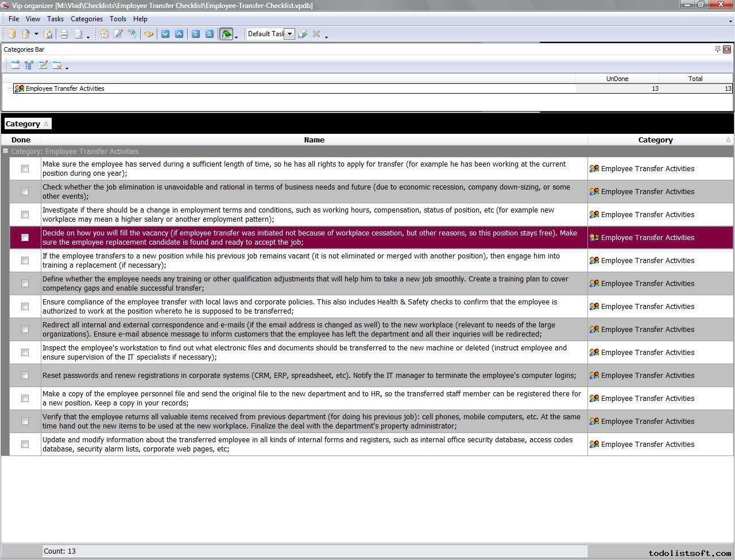The height and width of the screenshot is (560, 735).
Task: Open the Default Task view dropdown
Action: [x=290, y=34]
